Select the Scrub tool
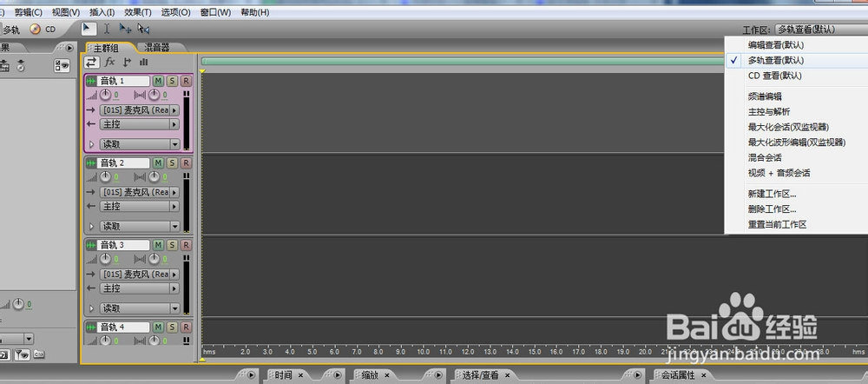868x384 pixels. [143, 29]
